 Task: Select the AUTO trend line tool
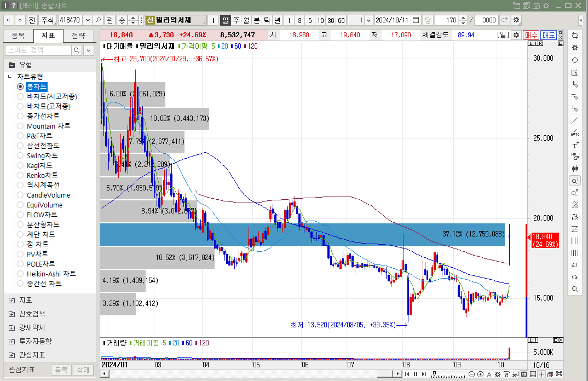[x=574, y=133]
